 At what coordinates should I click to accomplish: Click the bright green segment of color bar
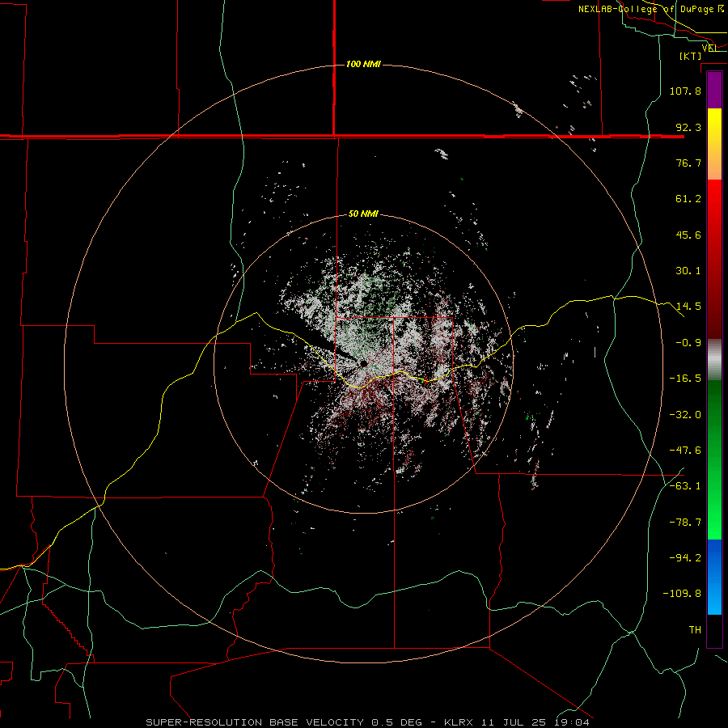[x=714, y=459]
